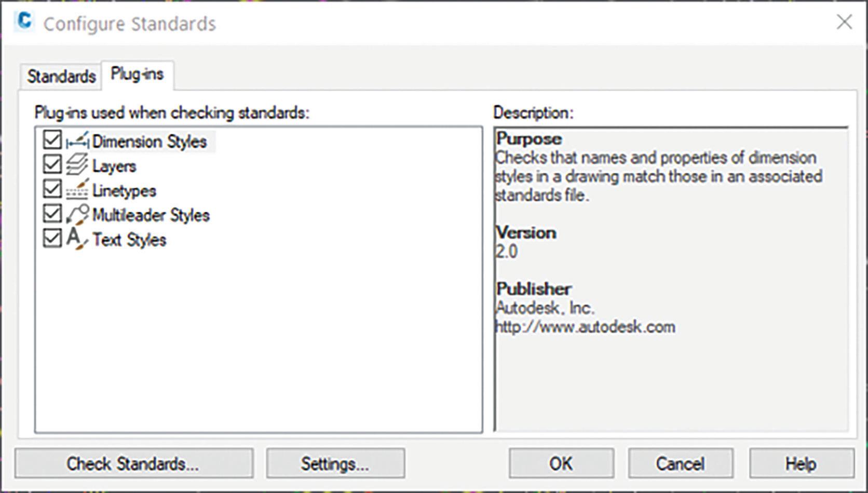
Task: Close the Configure Standards dialog
Action: tap(845, 22)
